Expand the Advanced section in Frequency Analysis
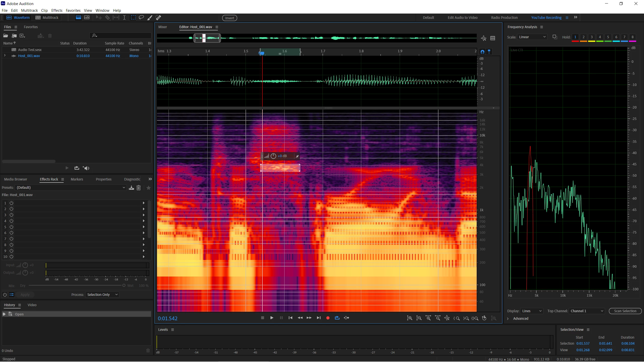Screen dimensions: 644x362 click(508, 319)
